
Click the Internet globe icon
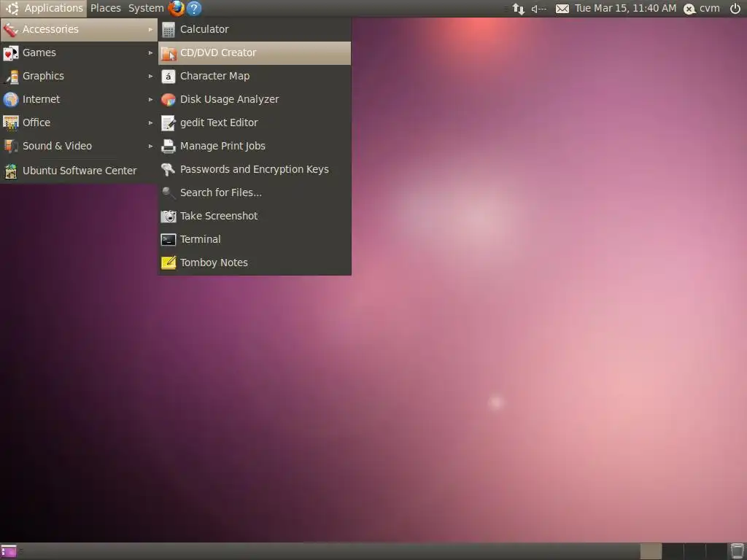10,99
